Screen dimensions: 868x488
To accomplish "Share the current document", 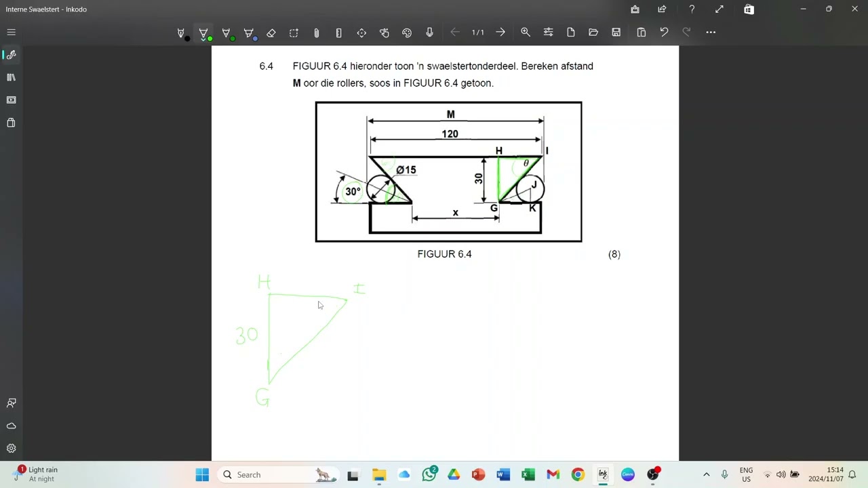I will 662,9.
